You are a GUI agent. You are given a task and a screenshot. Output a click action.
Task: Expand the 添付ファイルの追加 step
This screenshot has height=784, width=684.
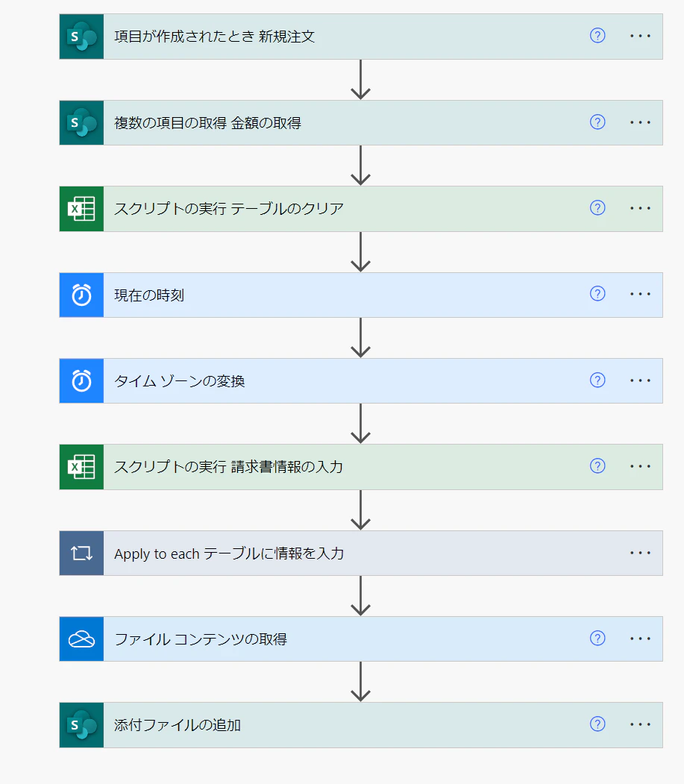pos(361,725)
